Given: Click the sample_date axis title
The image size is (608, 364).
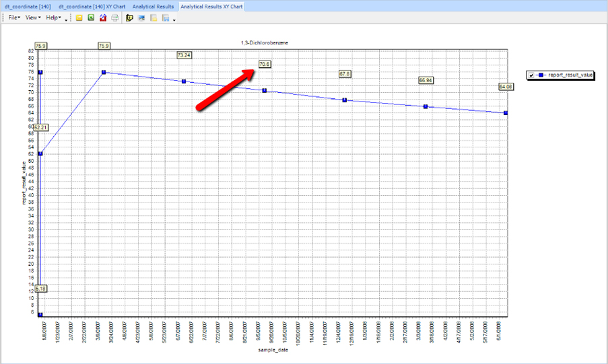Looking at the screenshot, I should click(x=273, y=350).
